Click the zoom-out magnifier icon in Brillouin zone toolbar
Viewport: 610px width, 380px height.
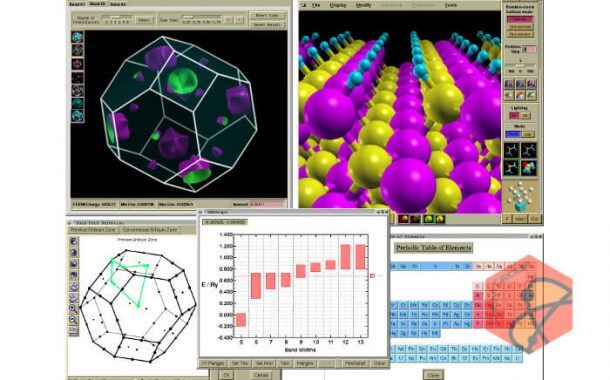tap(73, 320)
